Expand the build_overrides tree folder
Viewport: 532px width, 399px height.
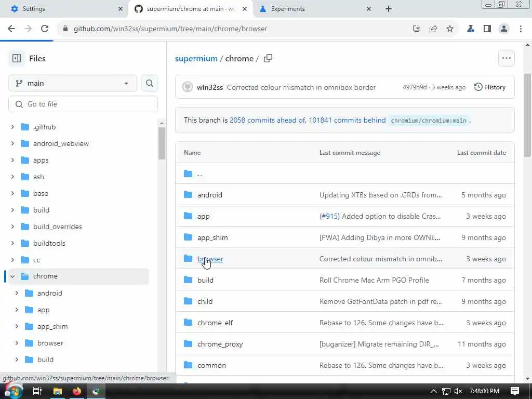[12, 227]
